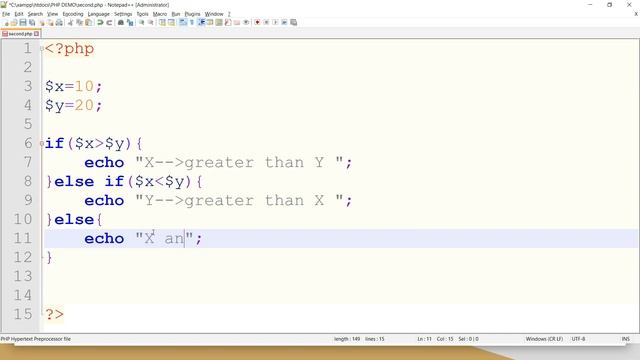This screenshot has height=360, width=640.
Task: Click the Close file toolbar icon
Action: point(42,22)
